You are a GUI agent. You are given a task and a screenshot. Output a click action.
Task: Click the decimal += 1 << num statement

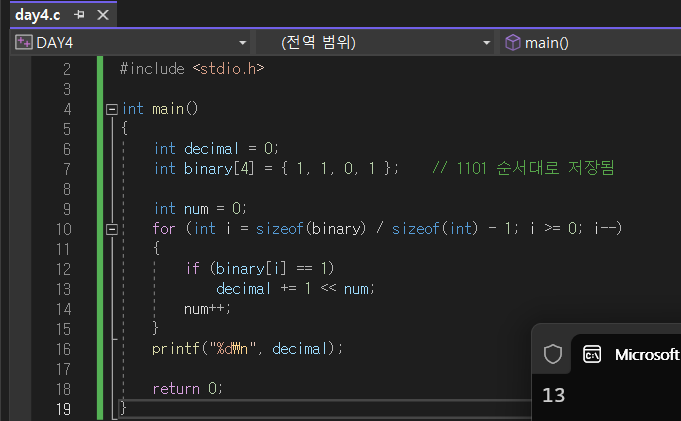click(295, 288)
